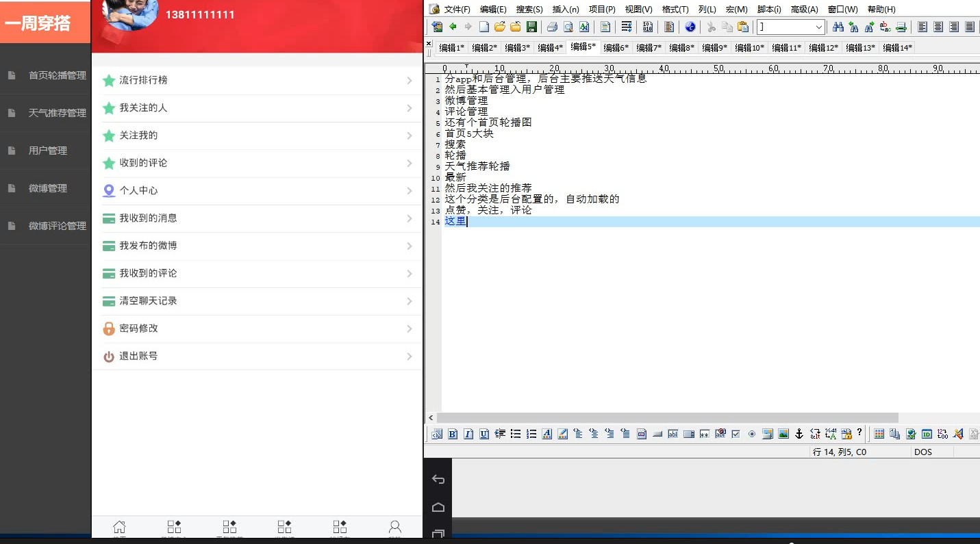Click the question mark help icon
This screenshot has width=980, height=544.
click(x=859, y=433)
